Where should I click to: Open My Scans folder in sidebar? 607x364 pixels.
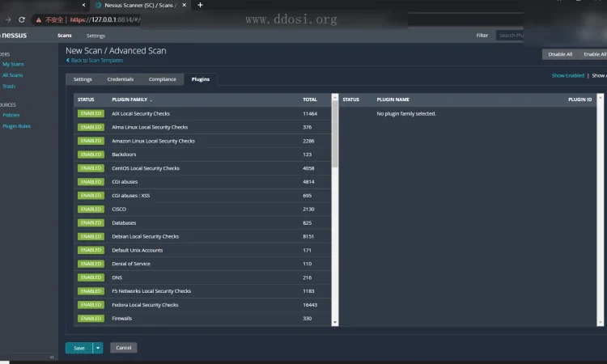coord(13,64)
